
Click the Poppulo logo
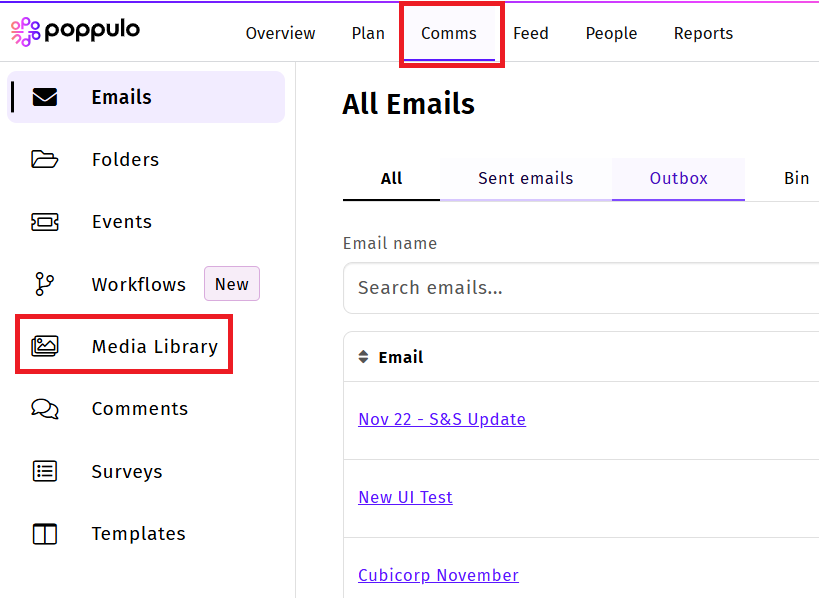pos(75,32)
